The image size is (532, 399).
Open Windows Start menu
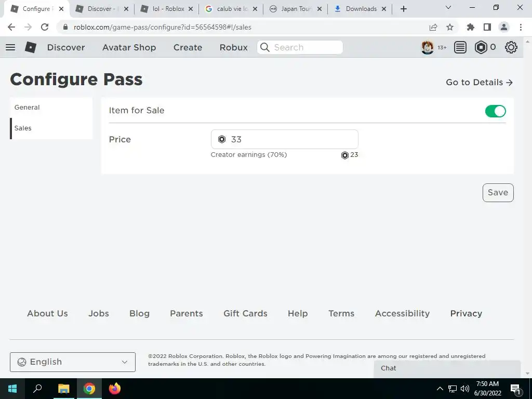point(12,389)
